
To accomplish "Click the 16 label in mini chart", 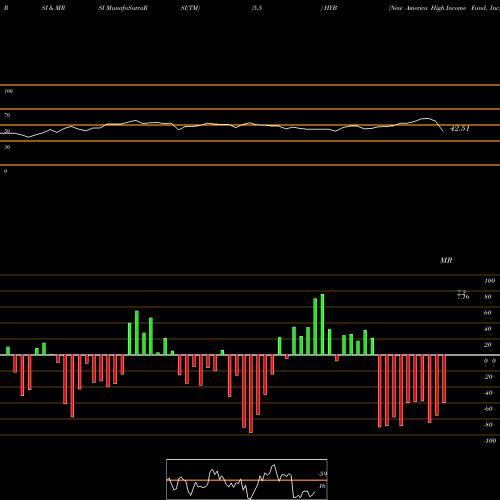I will click(322, 486).
